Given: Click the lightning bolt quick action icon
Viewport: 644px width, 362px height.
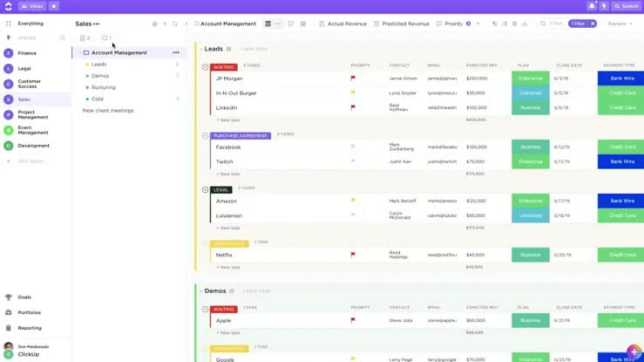Looking at the screenshot, I should (x=604, y=6).
